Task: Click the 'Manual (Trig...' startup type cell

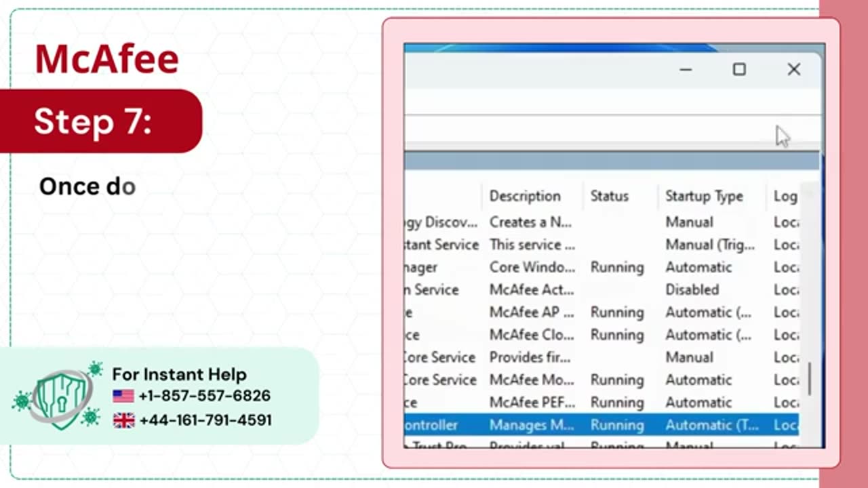Action: point(710,245)
